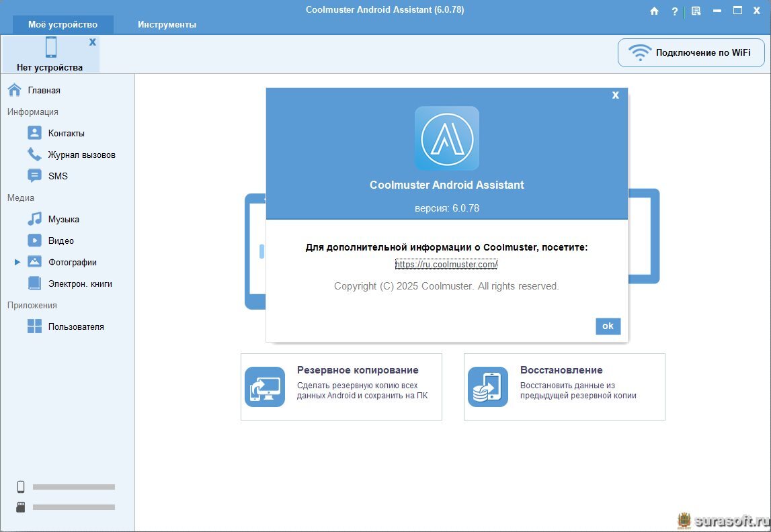Screen dimensions: 771x532
Task: Minimize the Coolmuster window
Action: 717,11
